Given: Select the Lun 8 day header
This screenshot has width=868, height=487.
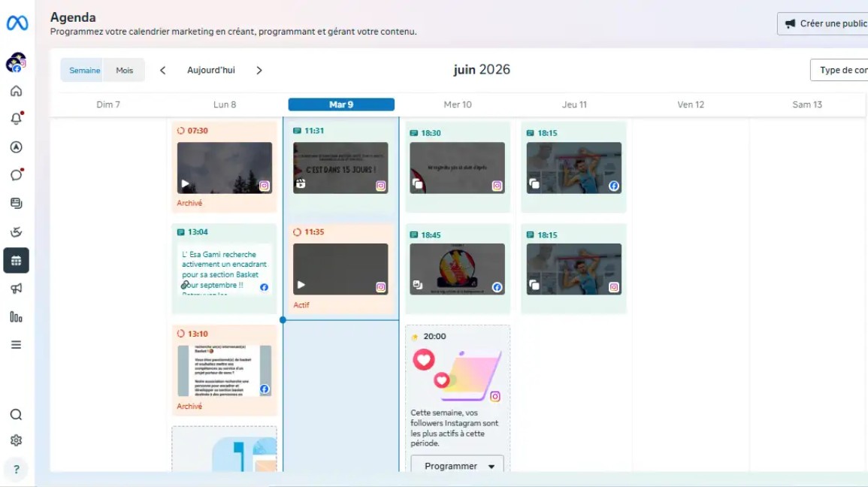Looking at the screenshot, I should click(x=225, y=104).
